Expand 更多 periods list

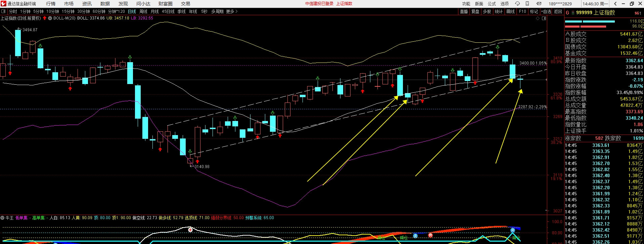point(232,11)
